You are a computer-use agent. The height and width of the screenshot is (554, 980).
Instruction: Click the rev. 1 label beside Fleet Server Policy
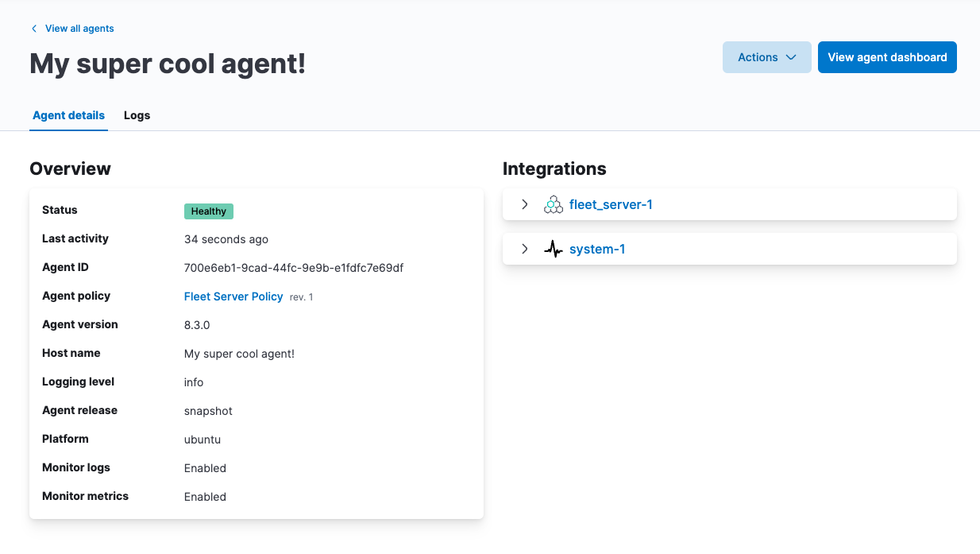click(x=301, y=297)
